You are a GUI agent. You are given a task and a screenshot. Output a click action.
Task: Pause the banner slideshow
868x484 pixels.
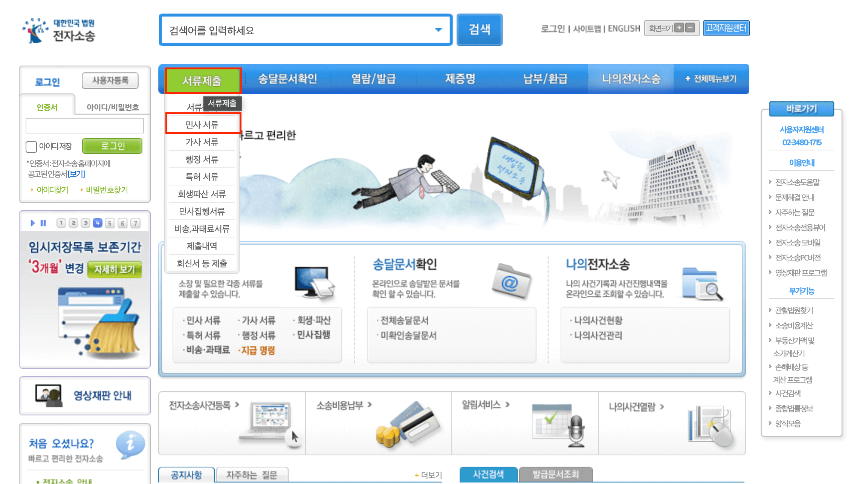pos(43,223)
